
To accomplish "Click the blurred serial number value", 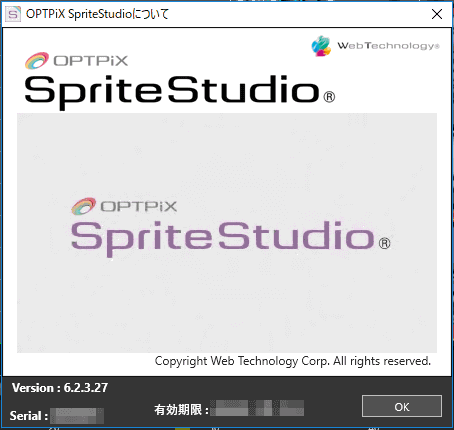I will click(x=77, y=415).
